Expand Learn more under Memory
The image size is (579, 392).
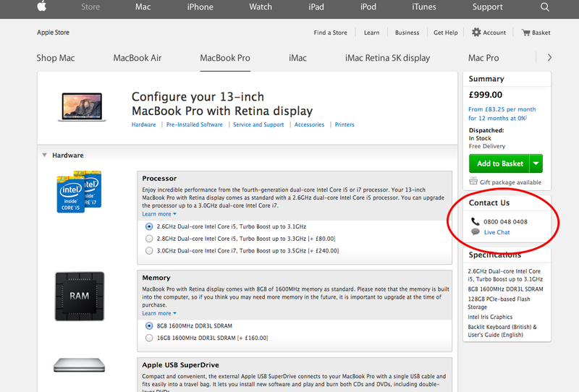point(159,313)
